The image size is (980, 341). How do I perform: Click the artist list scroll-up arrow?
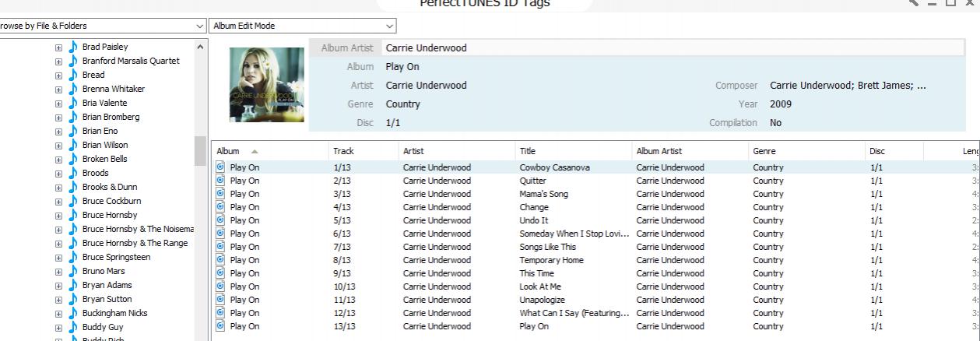[x=201, y=47]
